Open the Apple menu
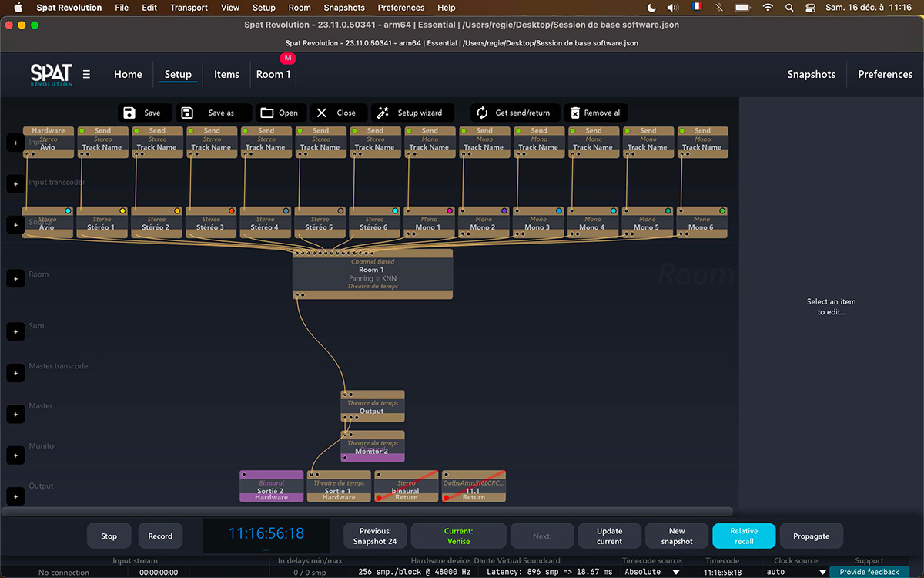The width and height of the screenshot is (924, 578). pyautogui.click(x=18, y=8)
